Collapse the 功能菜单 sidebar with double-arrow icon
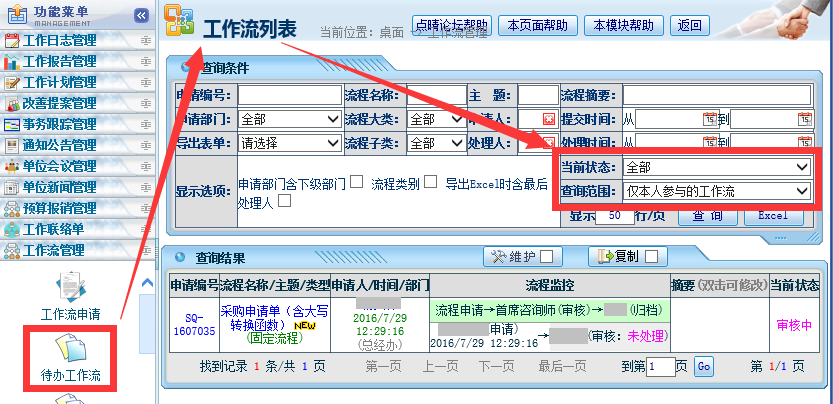This screenshot has height=404, width=833. 142,15
